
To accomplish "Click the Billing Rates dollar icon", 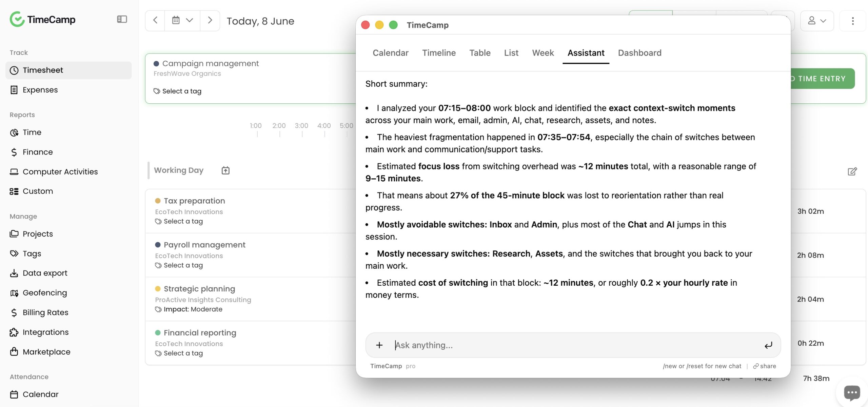I will pos(14,312).
